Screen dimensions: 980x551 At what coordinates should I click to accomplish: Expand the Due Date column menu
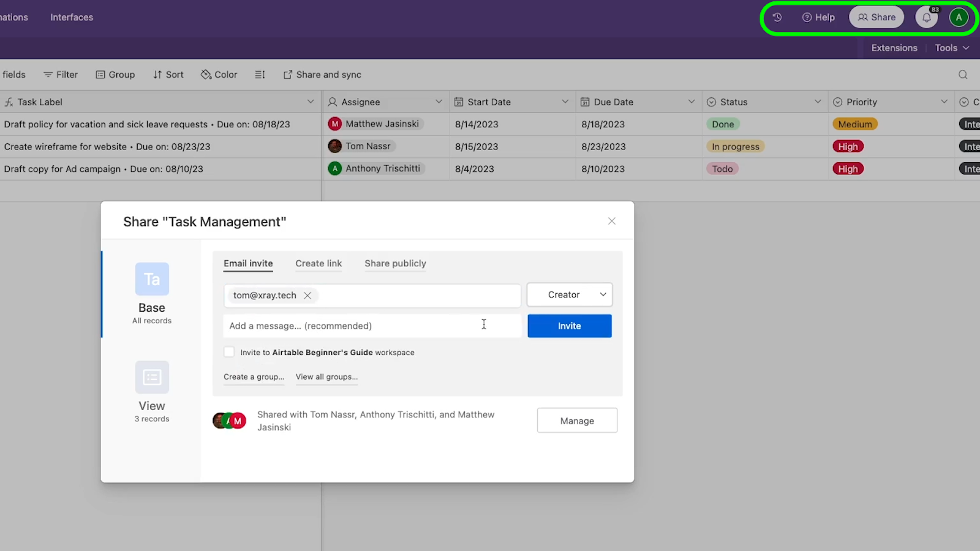click(692, 102)
